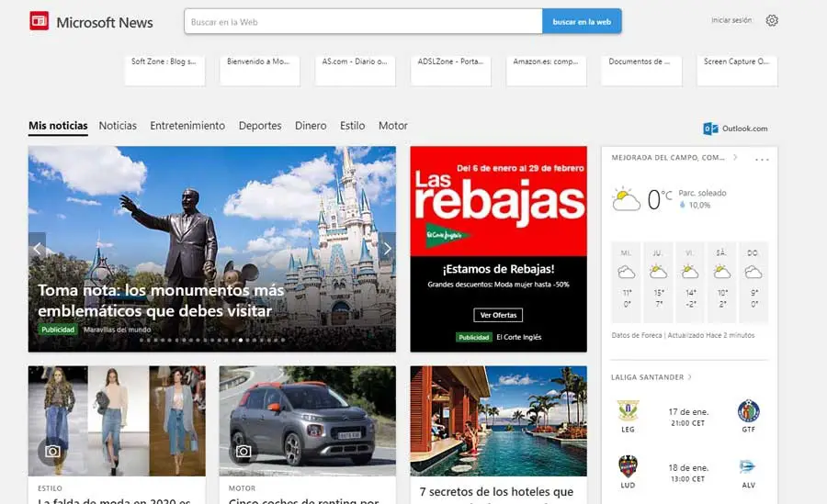Switch to Mis noticias tab
This screenshot has height=504, width=827.
coord(58,126)
